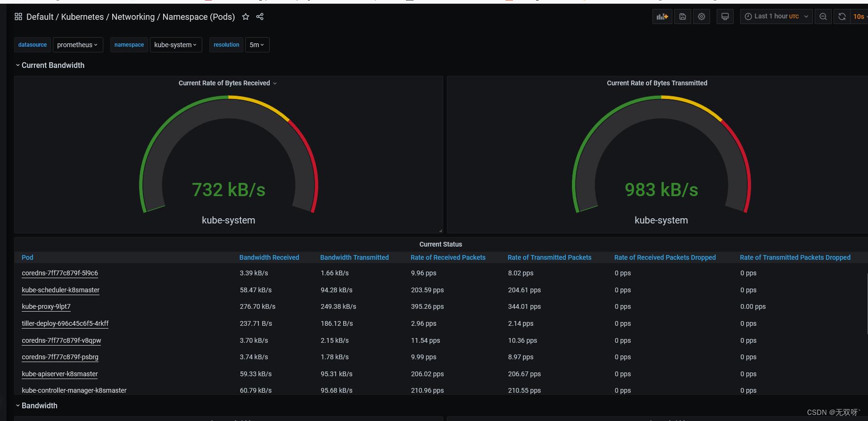Click the 344.01 pps cell
Viewport: 868px width, 421px height.
coord(524,306)
